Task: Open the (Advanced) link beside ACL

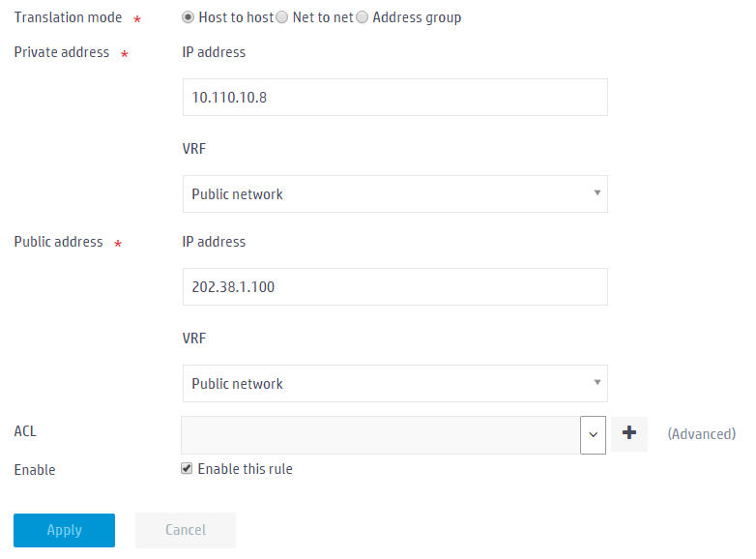Action: (x=702, y=434)
